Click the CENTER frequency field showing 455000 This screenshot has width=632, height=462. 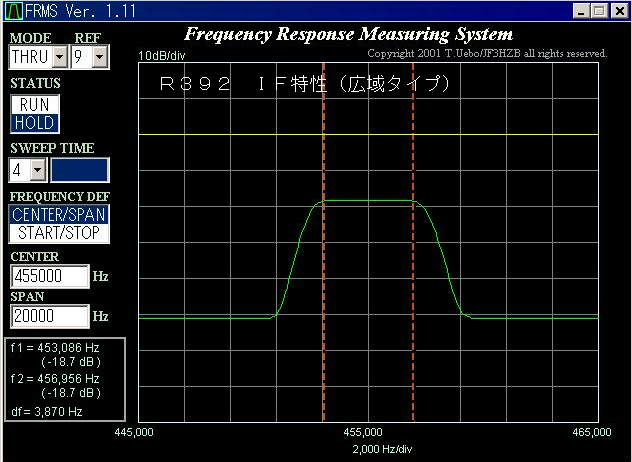50,276
